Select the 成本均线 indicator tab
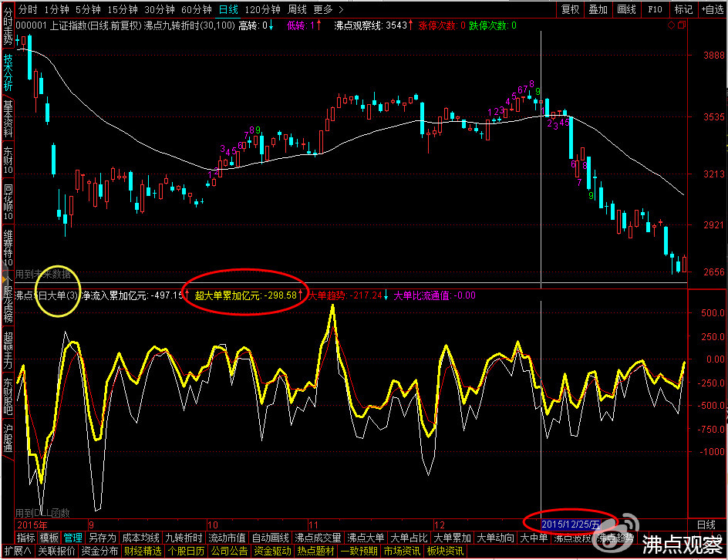 pyautogui.click(x=140, y=538)
